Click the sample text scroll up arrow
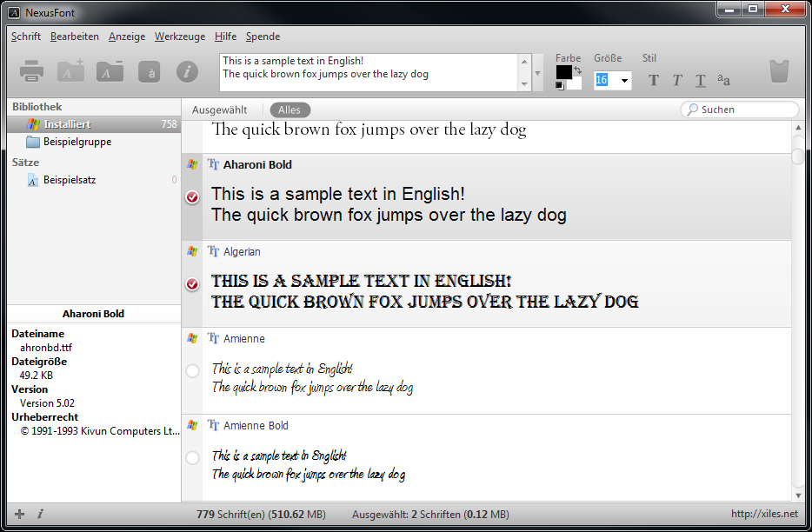 pyautogui.click(x=524, y=61)
